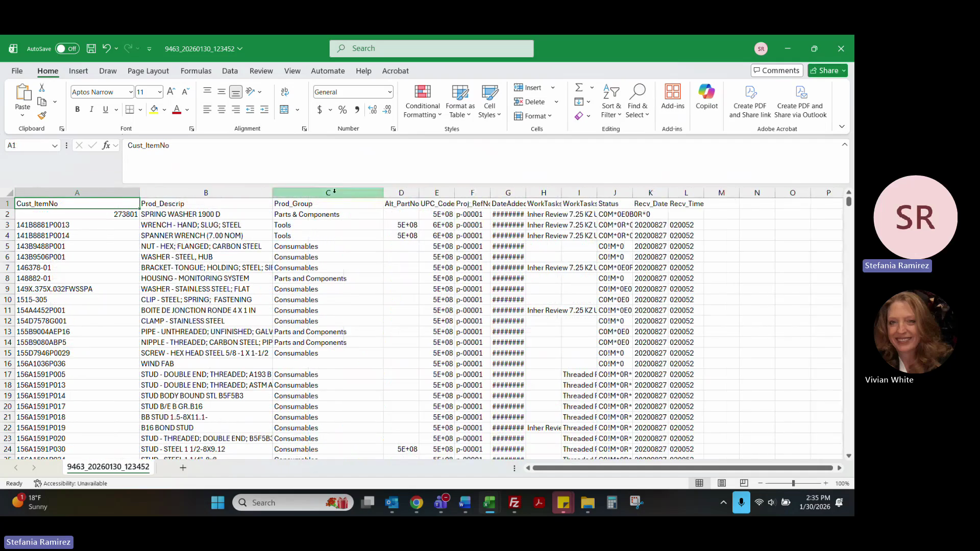Toggle Italic formatting

91,109
